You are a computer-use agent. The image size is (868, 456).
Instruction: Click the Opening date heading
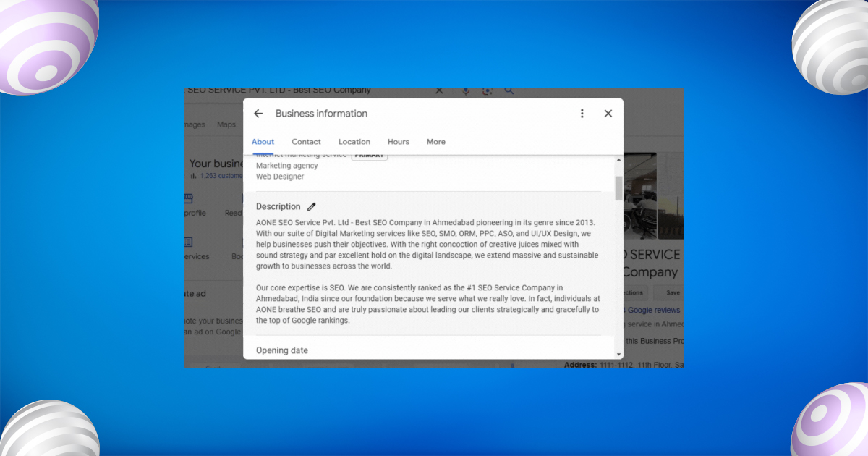point(282,350)
